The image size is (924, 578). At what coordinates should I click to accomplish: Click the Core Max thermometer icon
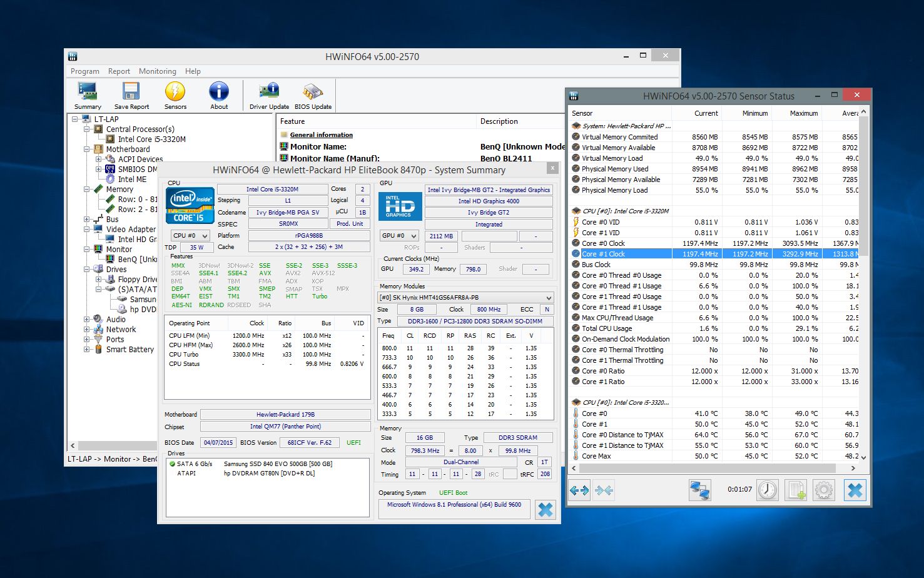point(576,456)
